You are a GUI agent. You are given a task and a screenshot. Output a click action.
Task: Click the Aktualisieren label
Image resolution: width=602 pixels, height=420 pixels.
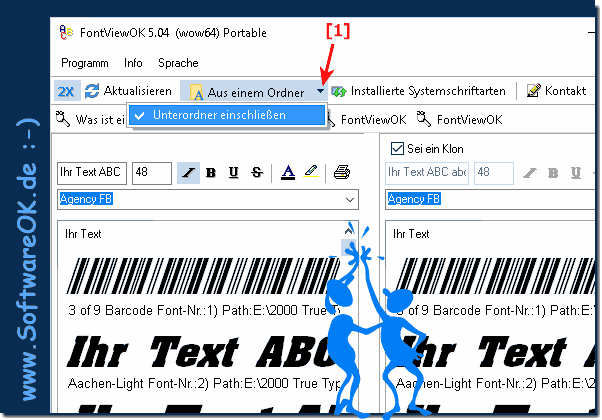[x=137, y=91]
